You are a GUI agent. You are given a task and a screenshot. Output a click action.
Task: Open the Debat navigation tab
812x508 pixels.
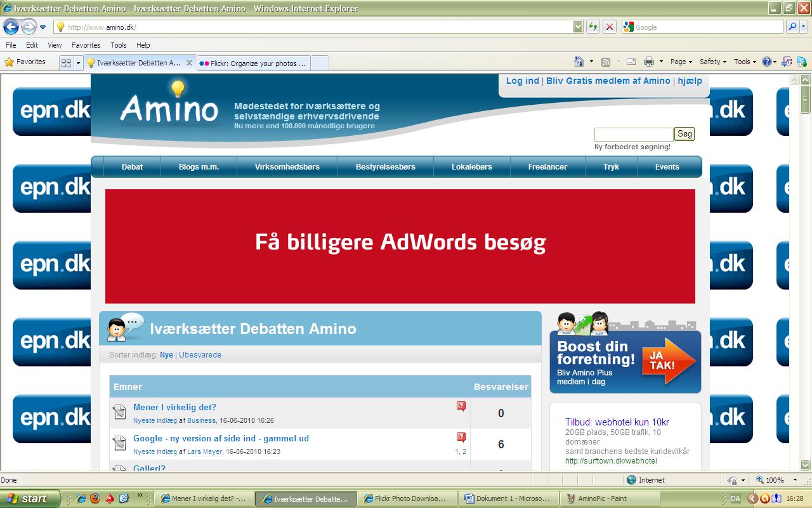point(132,167)
